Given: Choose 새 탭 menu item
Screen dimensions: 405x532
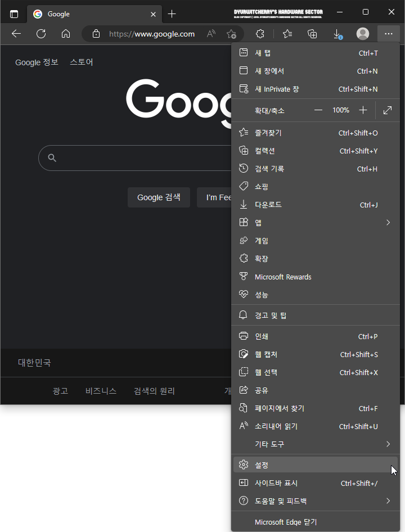Looking at the screenshot, I should point(316,53).
